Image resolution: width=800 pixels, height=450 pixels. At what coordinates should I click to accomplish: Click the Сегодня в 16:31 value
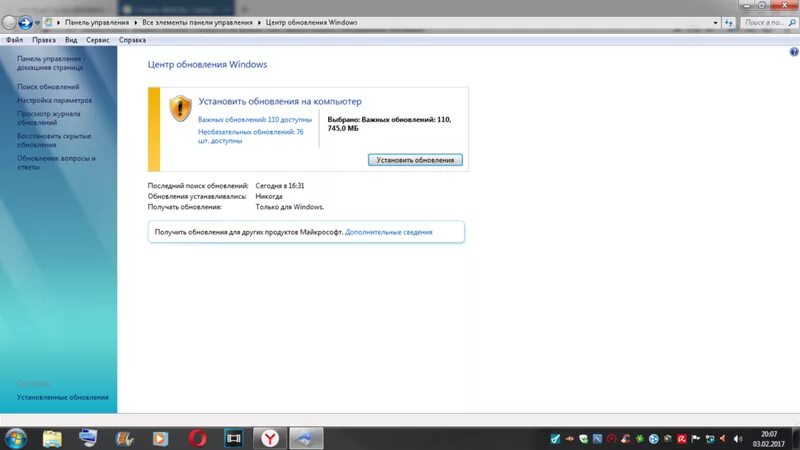click(280, 186)
